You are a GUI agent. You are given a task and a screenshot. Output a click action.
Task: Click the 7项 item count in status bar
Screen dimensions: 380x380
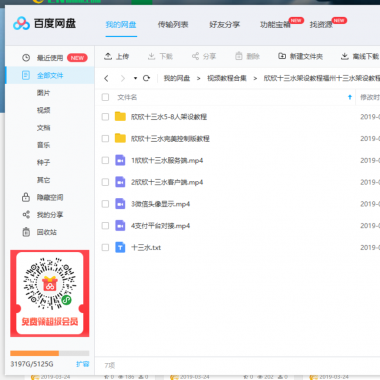[110, 366]
